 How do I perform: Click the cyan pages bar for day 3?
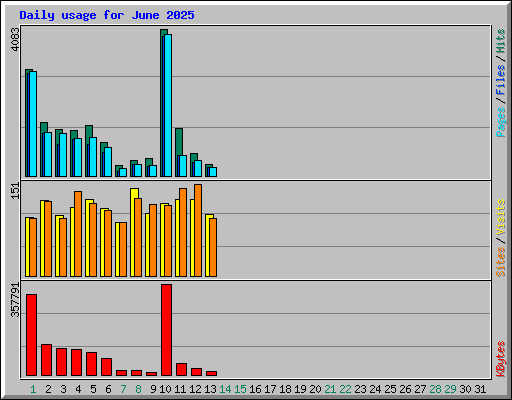(x=63, y=155)
